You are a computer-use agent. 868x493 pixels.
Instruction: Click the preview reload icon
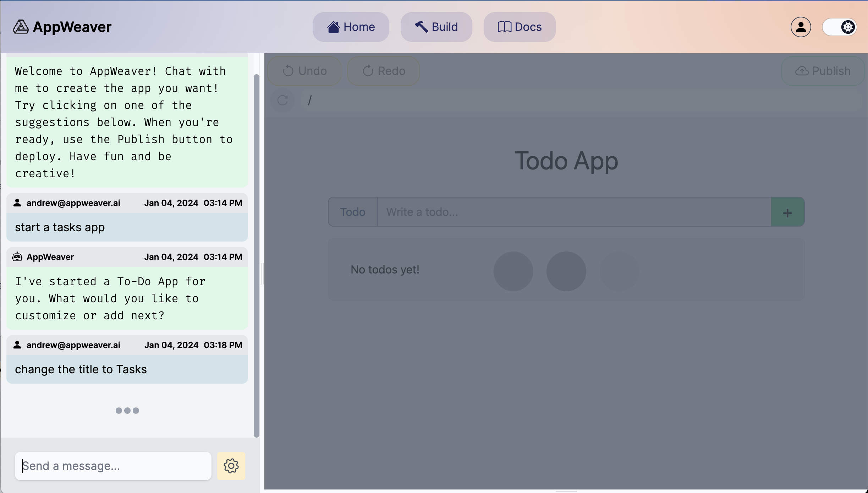coord(282,101)
